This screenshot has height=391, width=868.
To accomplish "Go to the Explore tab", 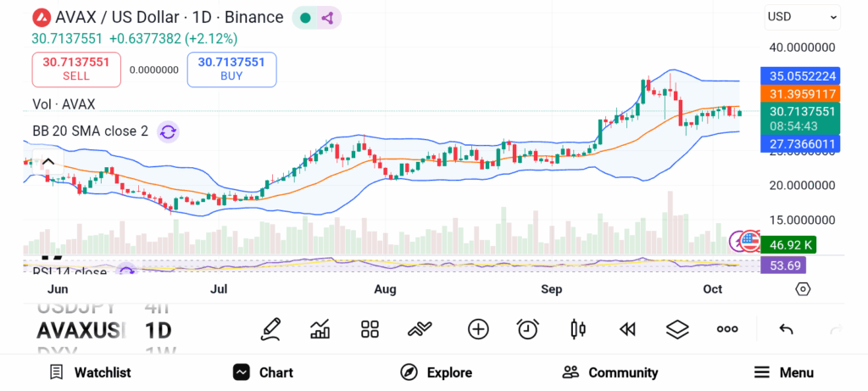I will pyautogui.click(x=437, y=372).
